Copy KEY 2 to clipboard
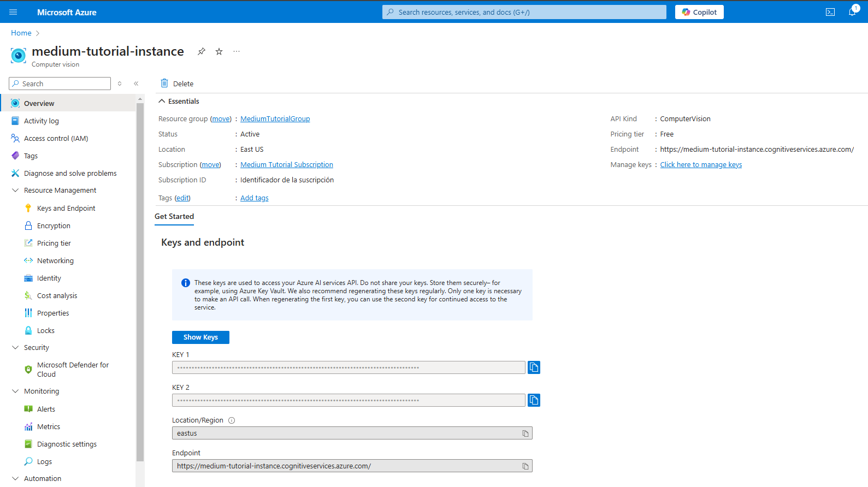 coord(534,400)
